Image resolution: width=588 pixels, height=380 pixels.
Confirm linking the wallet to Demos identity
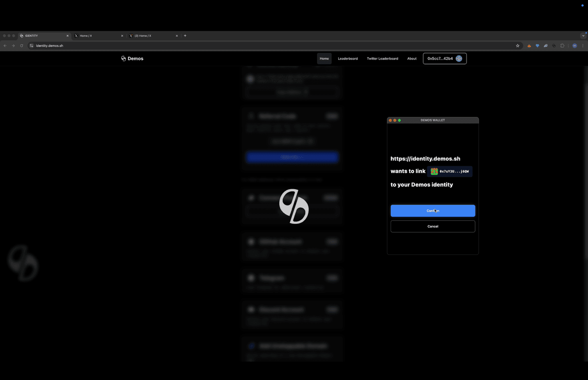[x=433, y=211]
